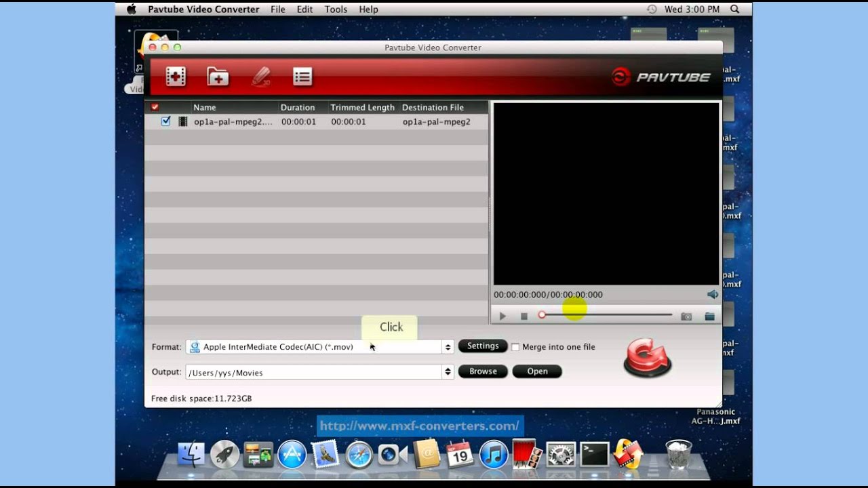Click the list view toolbar icon
Image resolution: width=868 pixels, height=488 pixels.
(x=302, y=77)
